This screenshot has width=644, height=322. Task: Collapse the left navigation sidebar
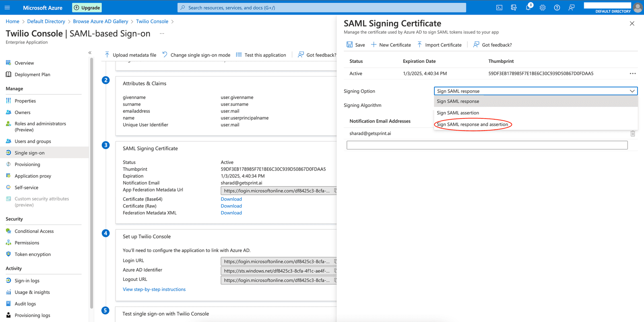[x=90, y=53]
